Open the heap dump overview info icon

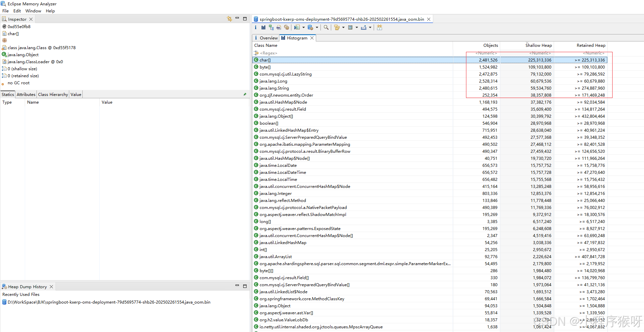pos(256,27)
